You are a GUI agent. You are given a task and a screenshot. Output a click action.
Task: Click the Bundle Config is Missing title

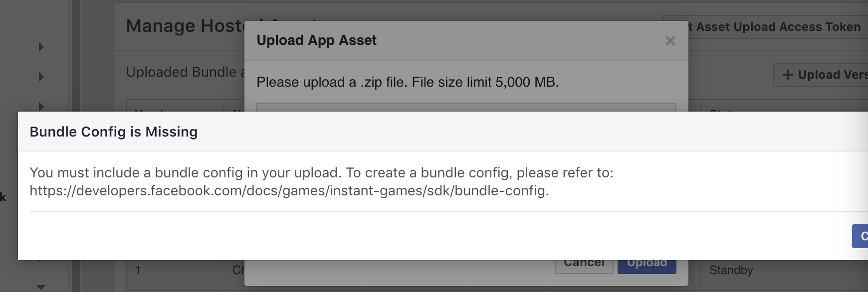pos(114,132)
